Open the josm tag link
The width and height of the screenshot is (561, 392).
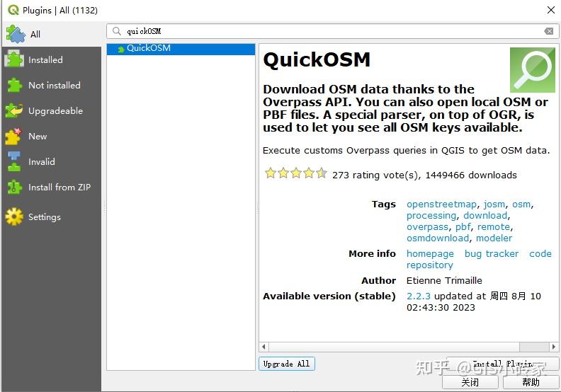[494, 204]
